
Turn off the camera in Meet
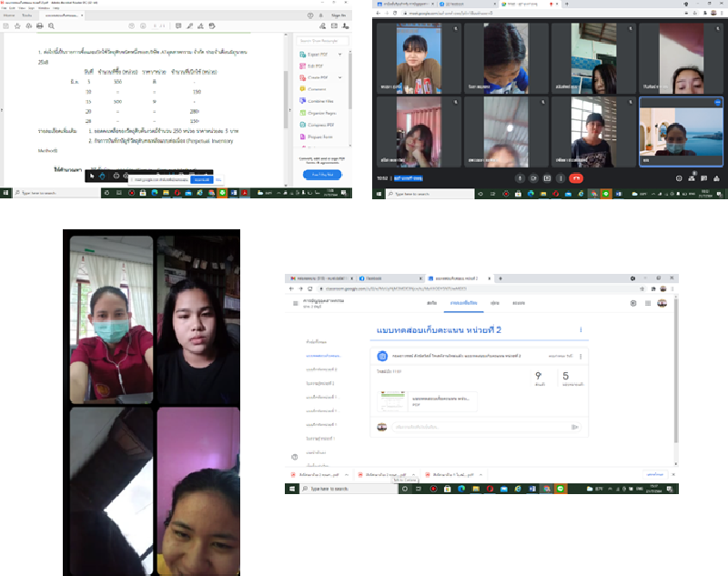531,177
